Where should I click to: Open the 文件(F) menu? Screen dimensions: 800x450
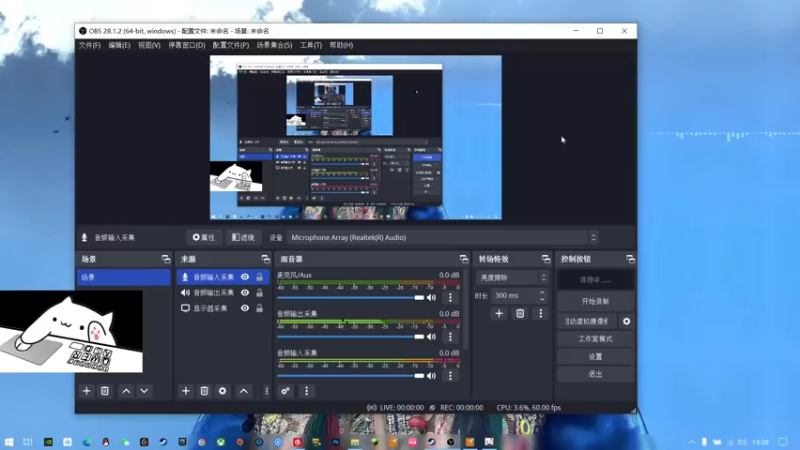click(89, 45)
